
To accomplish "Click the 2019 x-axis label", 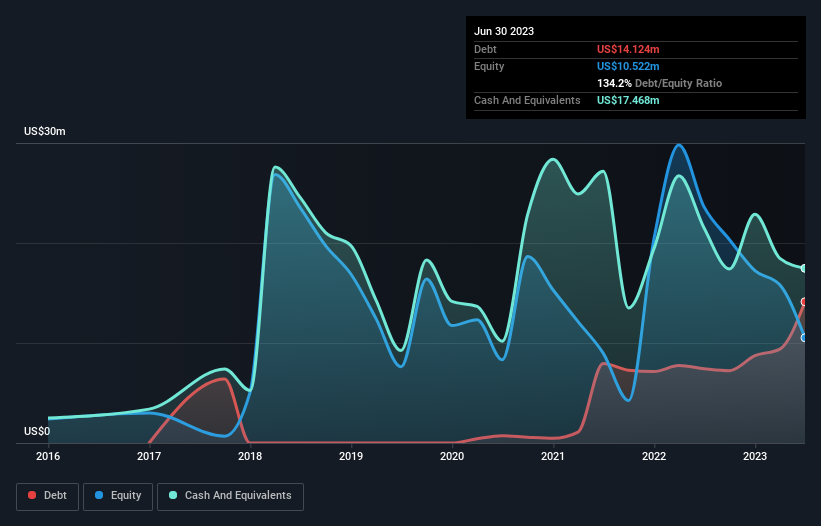I will point(351,456).
